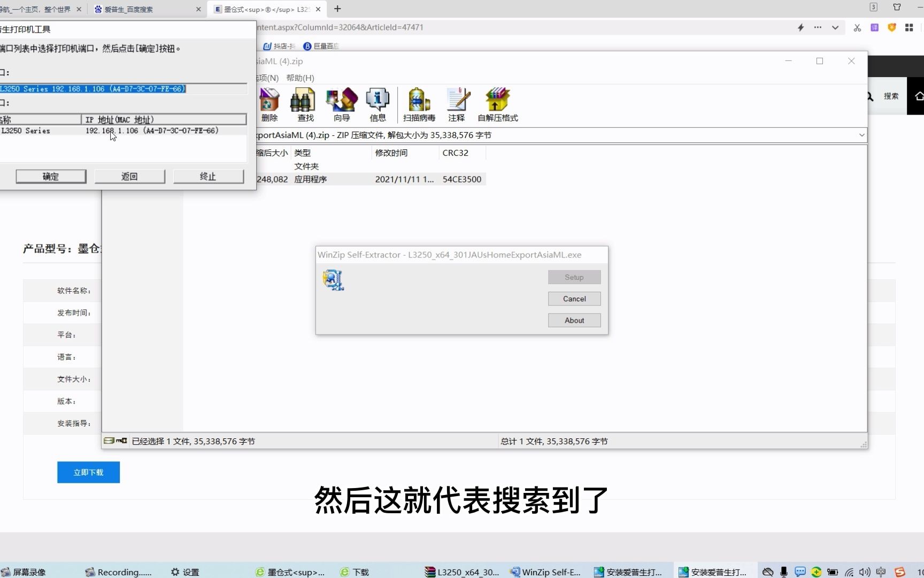The image size is (924, 578).
Task: Click the battery icon in system tray
Action: (x=833, y=572)
